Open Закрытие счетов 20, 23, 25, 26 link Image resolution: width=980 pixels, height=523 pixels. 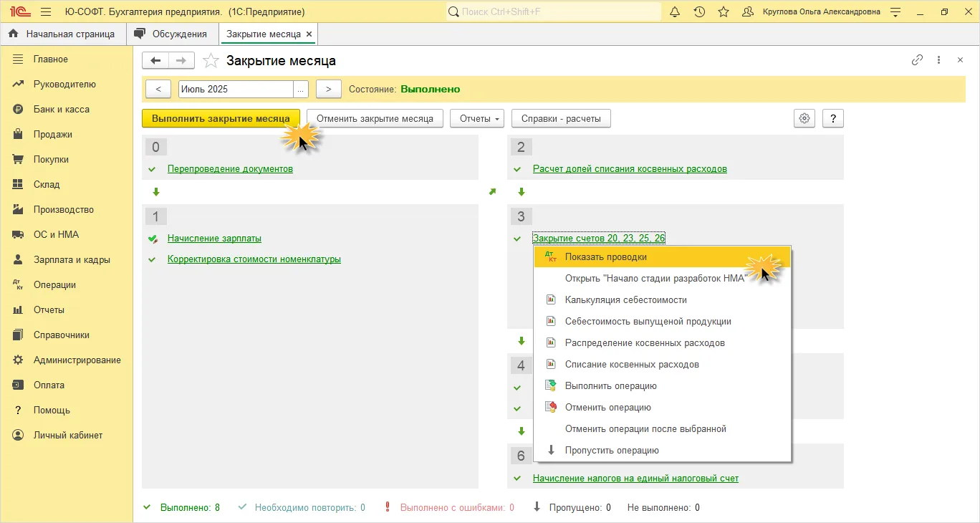coord(599,239)
